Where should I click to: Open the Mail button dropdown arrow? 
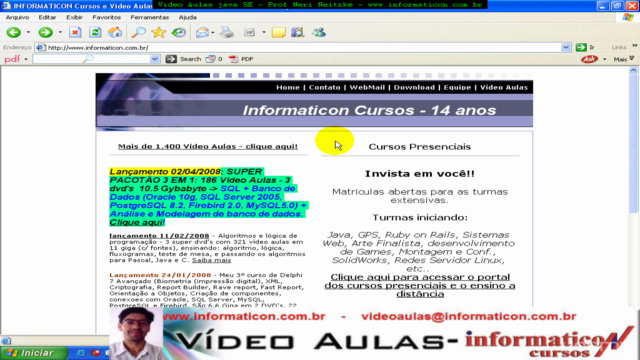tap(213, 32)
